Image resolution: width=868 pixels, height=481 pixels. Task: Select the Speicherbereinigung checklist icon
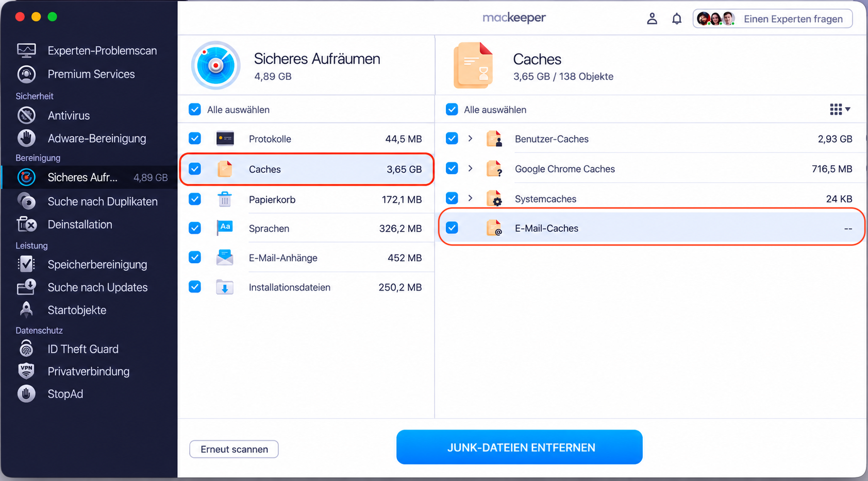pyautogui.click(x=26, y=264)
